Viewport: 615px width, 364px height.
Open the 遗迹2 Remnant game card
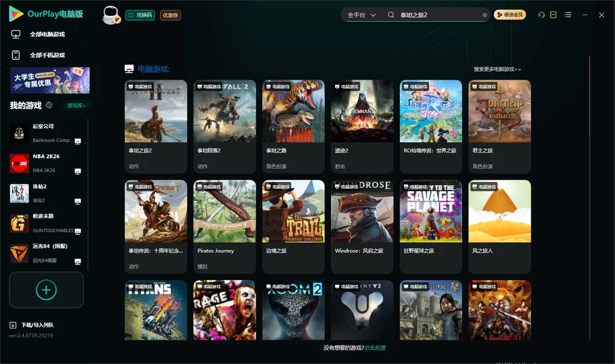click(x=362, y=126)
